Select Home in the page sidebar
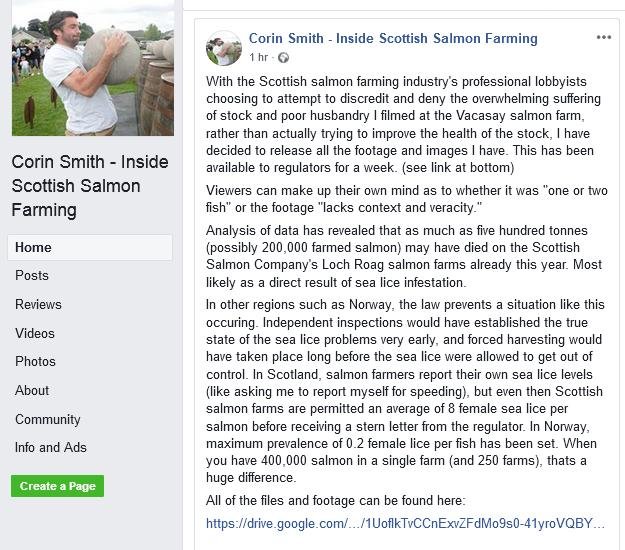 point(34,247)
